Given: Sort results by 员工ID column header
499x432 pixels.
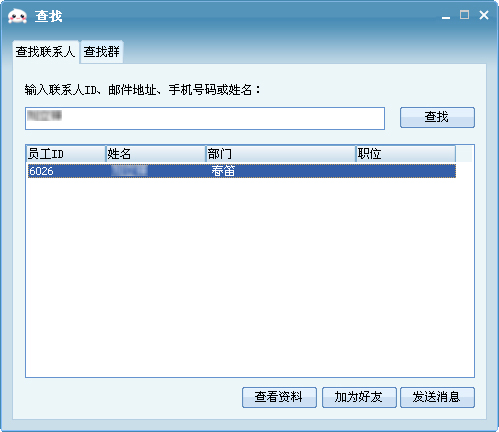Looking at the screenshot, I should click(66, 154).
